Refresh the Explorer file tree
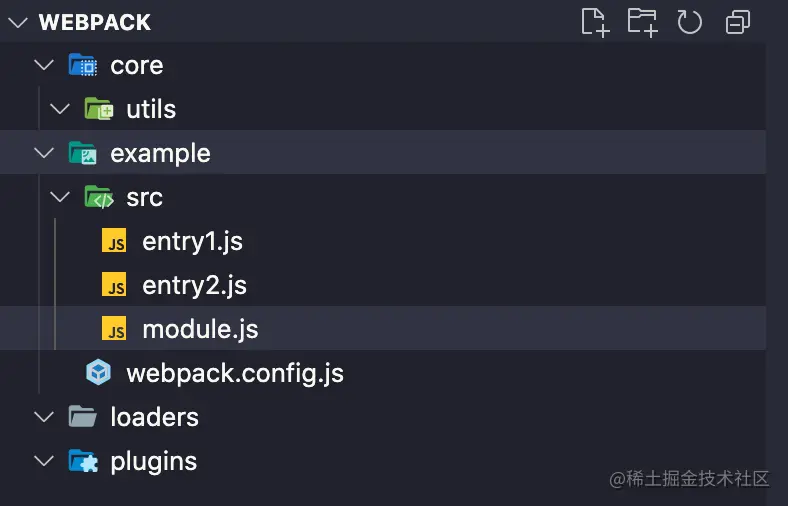 tap(690, 22)
